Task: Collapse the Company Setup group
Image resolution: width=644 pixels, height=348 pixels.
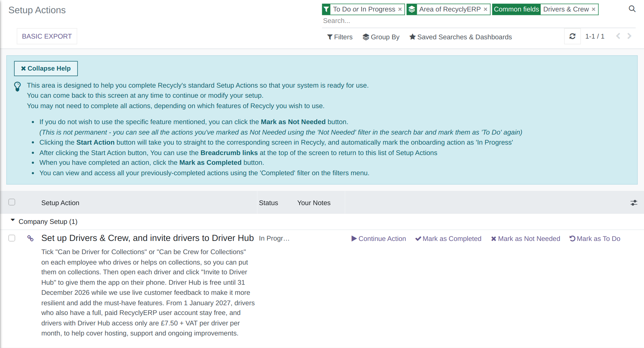Action: 13,220
